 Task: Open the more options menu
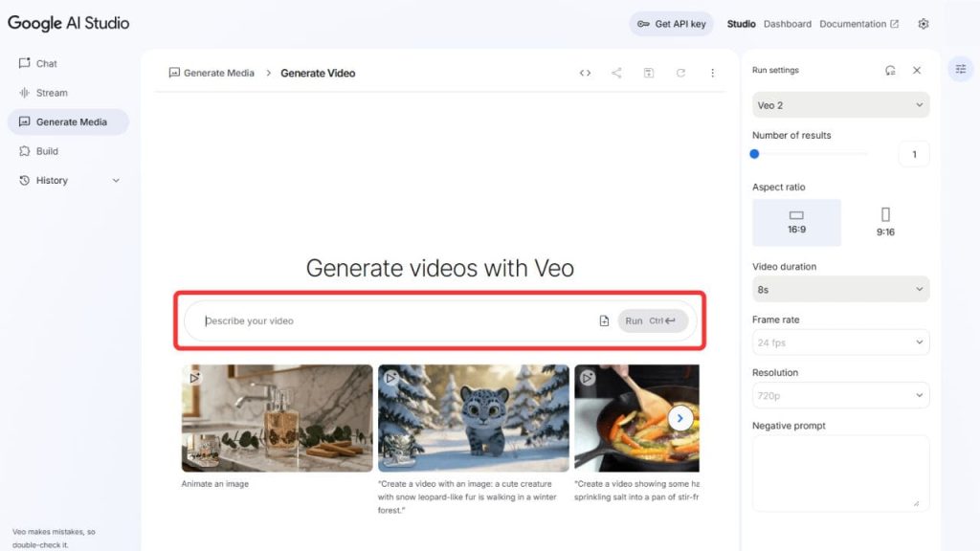pyautogui.click(x=712, y=73)
